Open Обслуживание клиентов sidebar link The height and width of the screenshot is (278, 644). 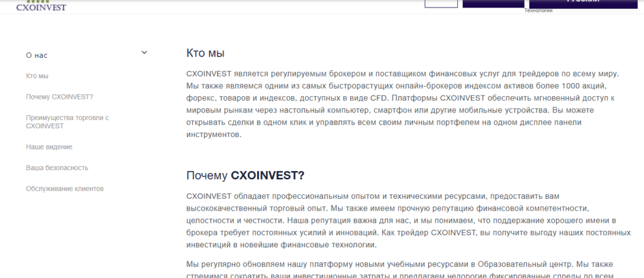[x=65, y=189]
